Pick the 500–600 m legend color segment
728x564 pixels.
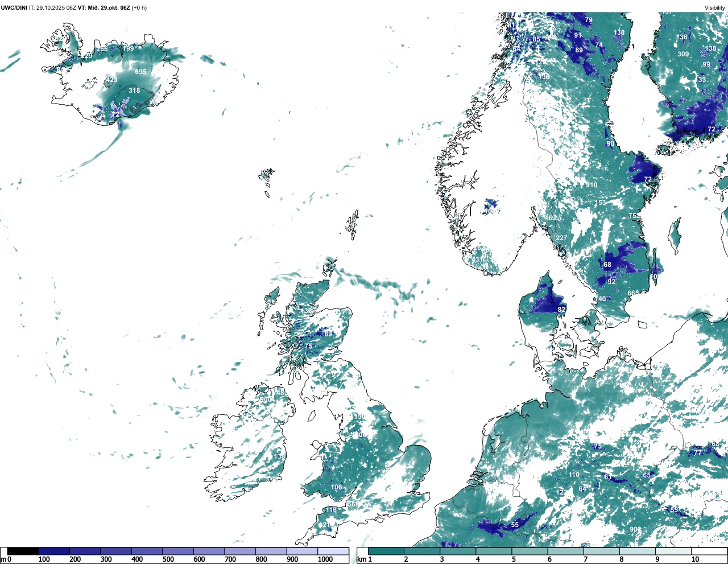coord(178,551)
